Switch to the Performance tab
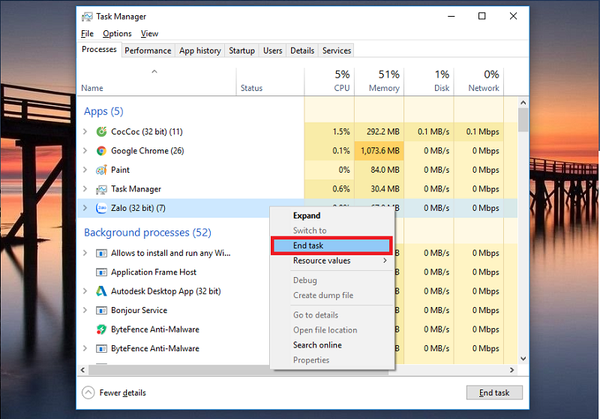 [x=148, y=50]
